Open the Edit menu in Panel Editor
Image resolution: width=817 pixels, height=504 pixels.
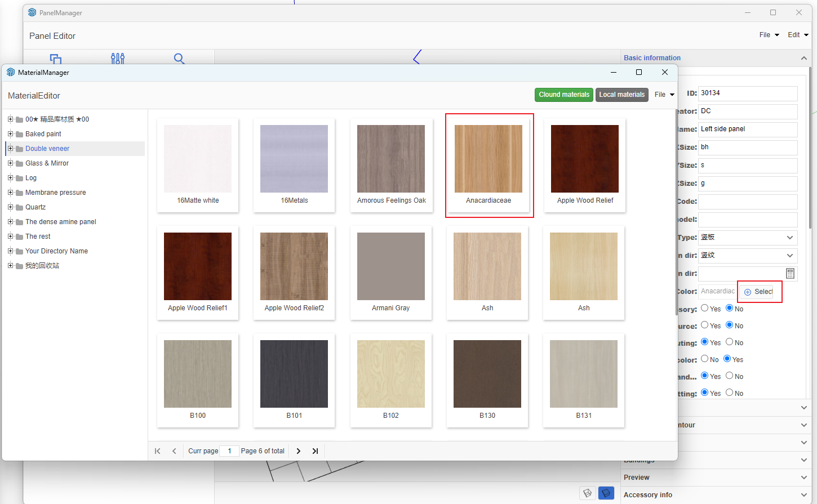(x=797, y=35)
